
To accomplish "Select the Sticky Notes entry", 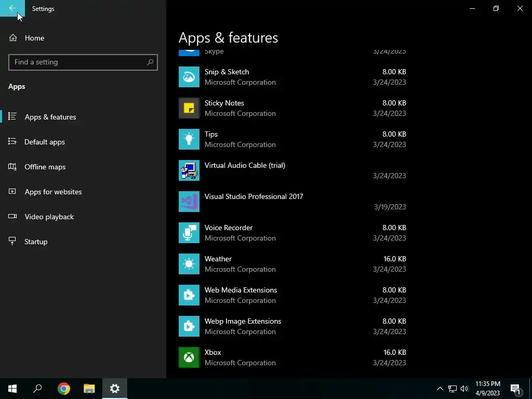I will click(292, 108).
